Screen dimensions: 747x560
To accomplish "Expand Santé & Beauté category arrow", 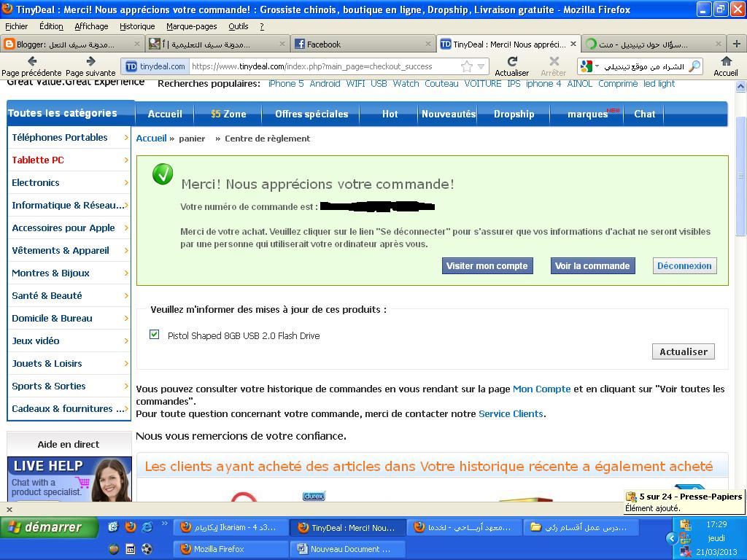I will [126, 296].
